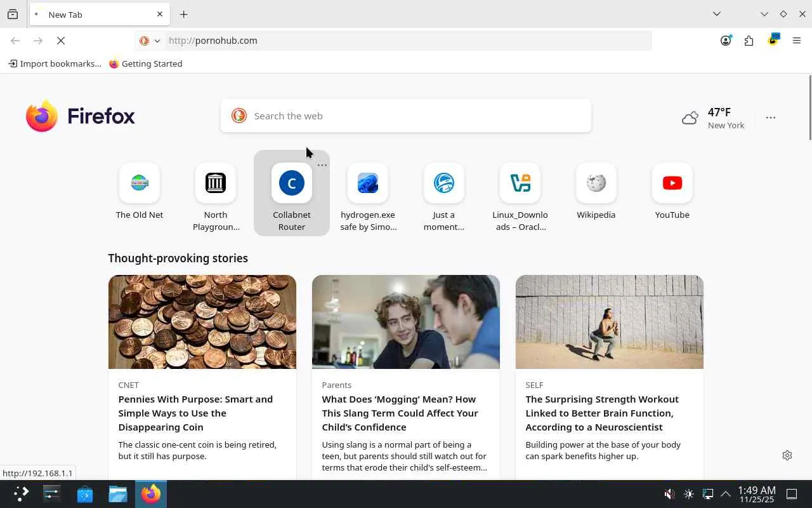The height and width of the screenshot is (508, 812).
Task: Open the Collabnet Router shortcut options menu
Action: [322, 165]
